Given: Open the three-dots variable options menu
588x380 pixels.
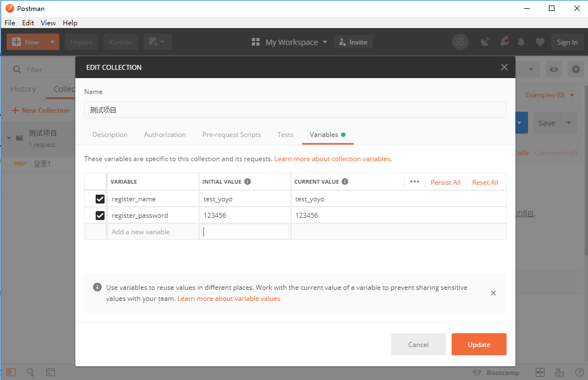Looking at the screenshot, I should 415,182.
